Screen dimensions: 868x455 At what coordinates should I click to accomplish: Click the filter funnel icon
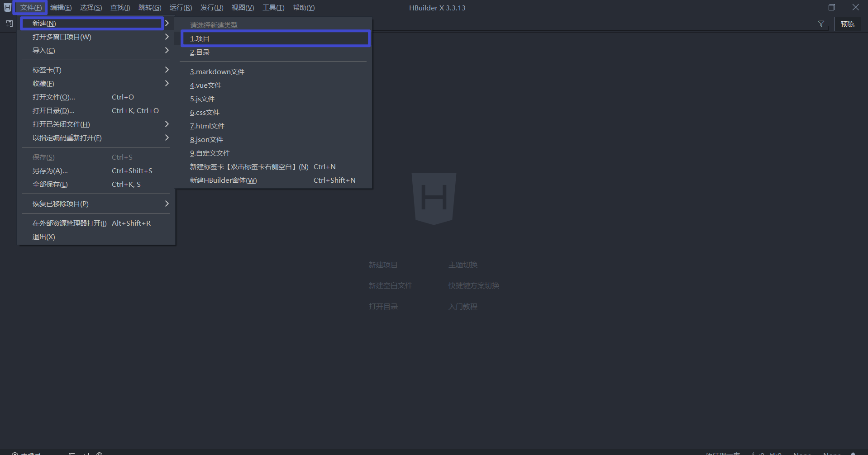tap(821, 24)
